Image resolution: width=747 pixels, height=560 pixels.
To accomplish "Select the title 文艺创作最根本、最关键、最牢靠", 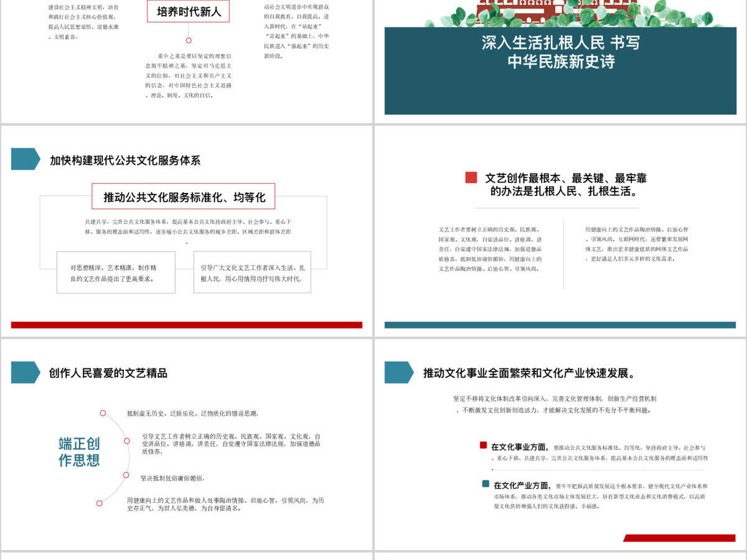I will (x=565, y=185).
